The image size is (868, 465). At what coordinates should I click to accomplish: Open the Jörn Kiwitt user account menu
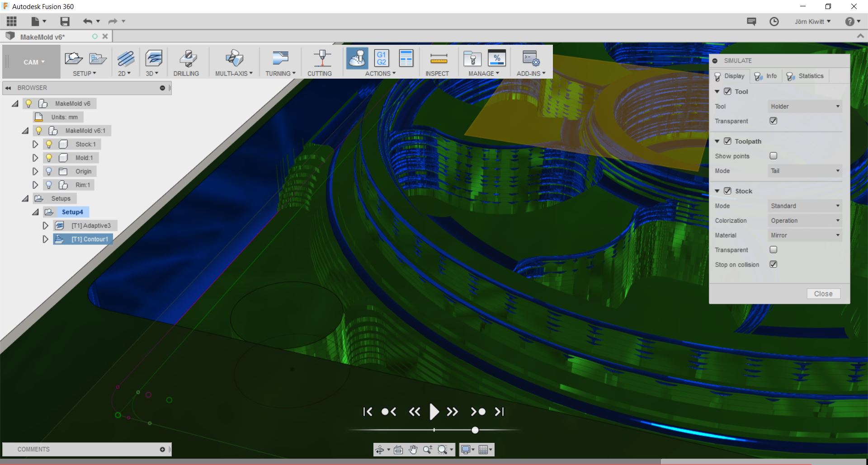(x=812, y=21)
